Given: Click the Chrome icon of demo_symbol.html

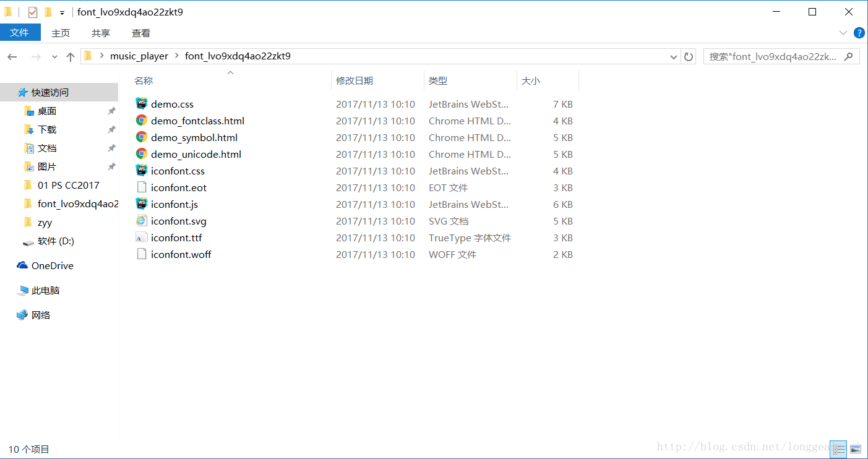Looking at the screenshot, I should click(142, 137).
